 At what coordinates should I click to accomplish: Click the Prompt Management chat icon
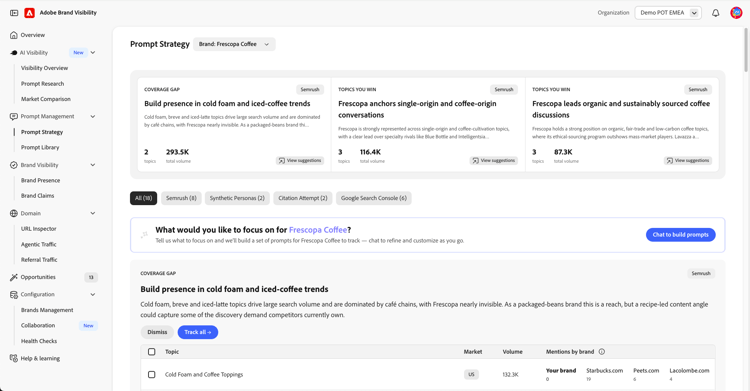click(x=14, y=116)
